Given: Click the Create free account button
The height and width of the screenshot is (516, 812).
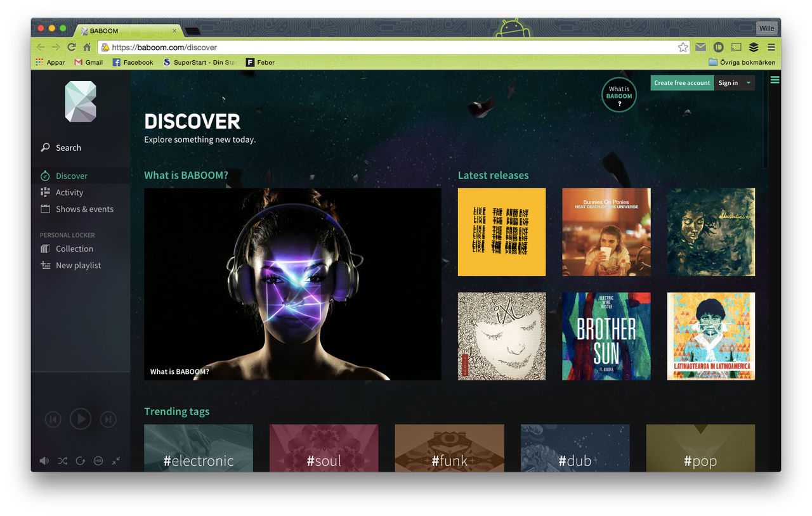Looking at the screenshot, I should 682,83.
